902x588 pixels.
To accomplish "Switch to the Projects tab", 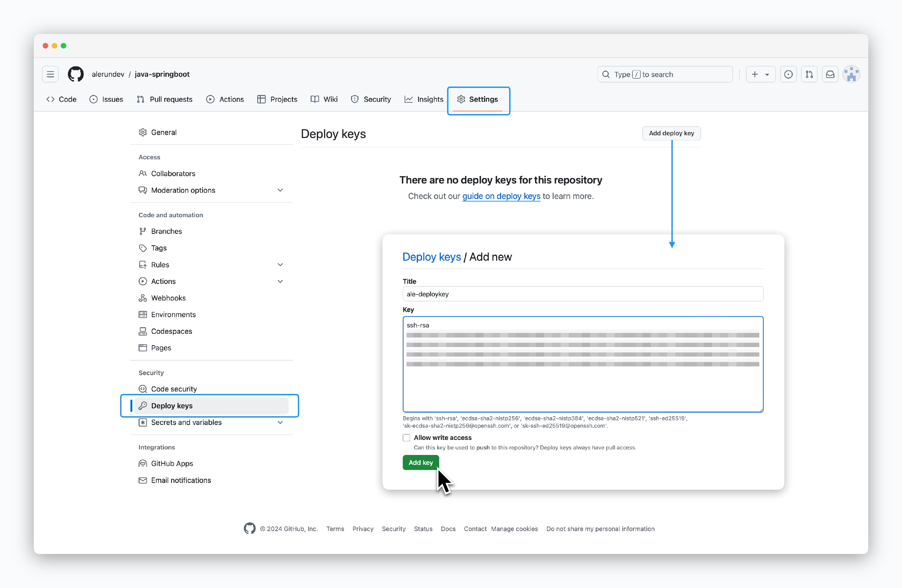I will coord(277,99).
